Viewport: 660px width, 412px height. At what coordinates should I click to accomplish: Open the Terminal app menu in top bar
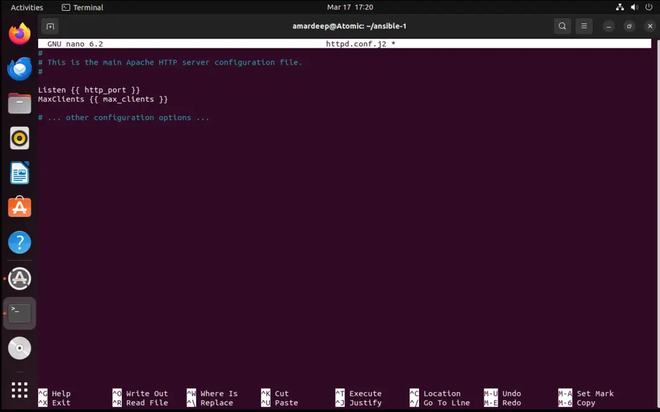[x=82, y=7]
